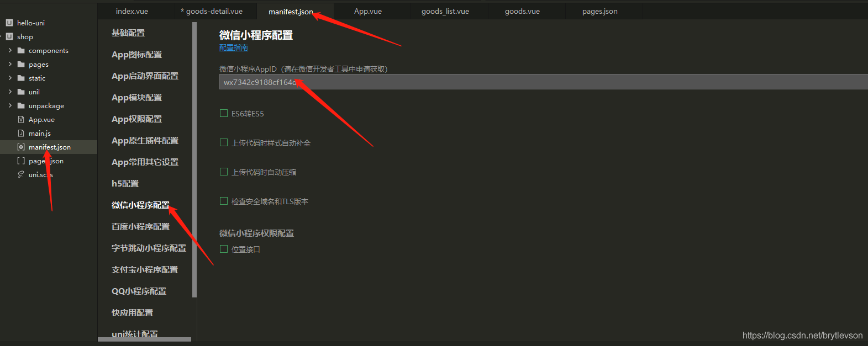The height and width of the screenshot is (346, 868).
Task: Click the unil folder icon
Action: (21, 92)
